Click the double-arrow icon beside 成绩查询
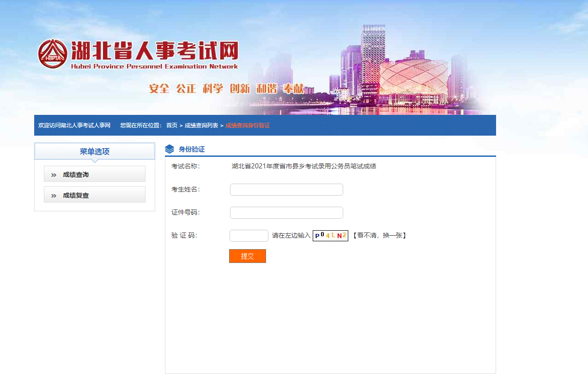The width and height of the screenshot is (588, 376). point(54,175)
